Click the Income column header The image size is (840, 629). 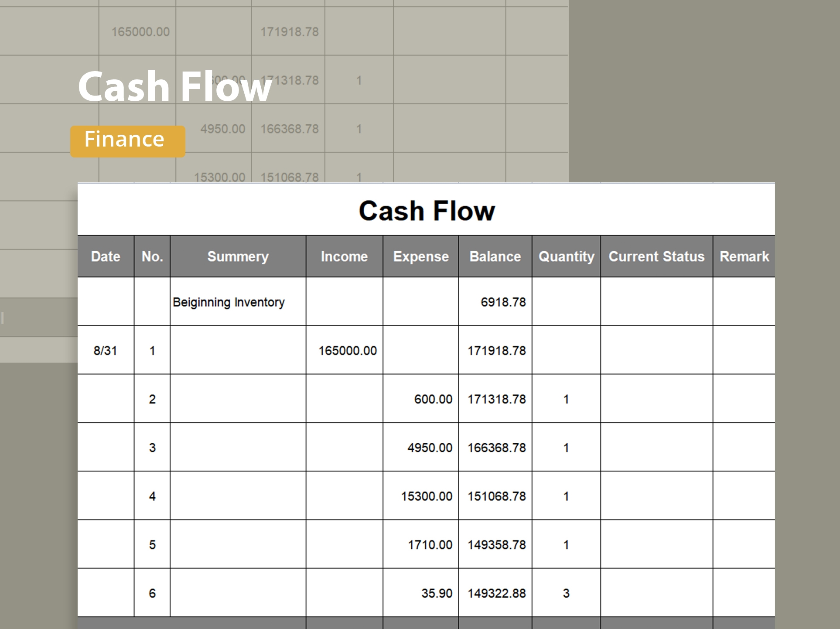pos(344,256)
